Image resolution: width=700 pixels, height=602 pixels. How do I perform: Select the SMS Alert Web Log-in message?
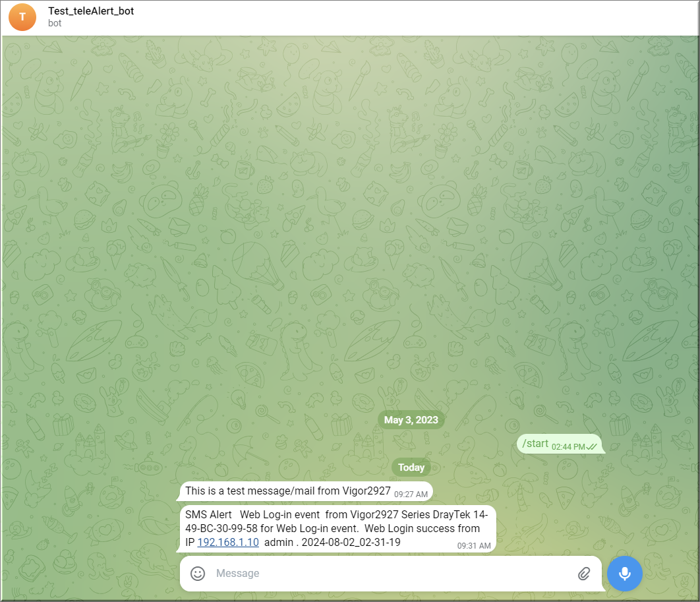click(337, 529)
